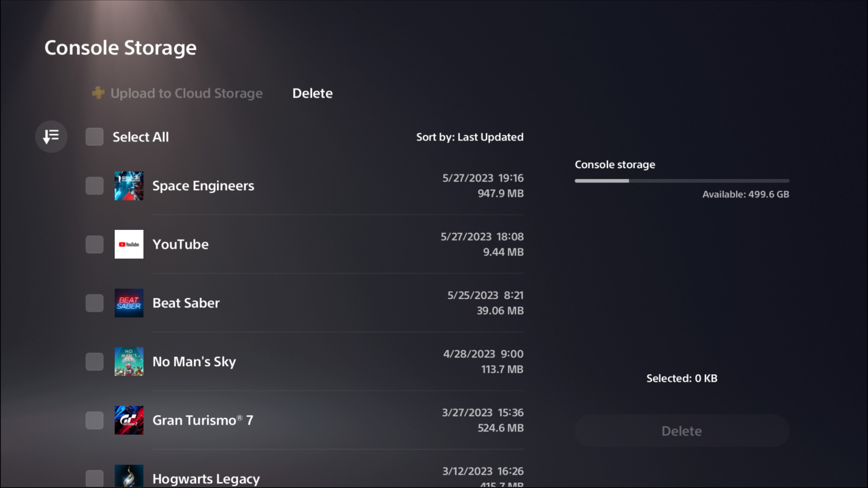The width and height of the screenshot is (868, 488).
Task: Mark the Beat Saber checkbox
Action: pyautogui.click(x=94, y=303)
